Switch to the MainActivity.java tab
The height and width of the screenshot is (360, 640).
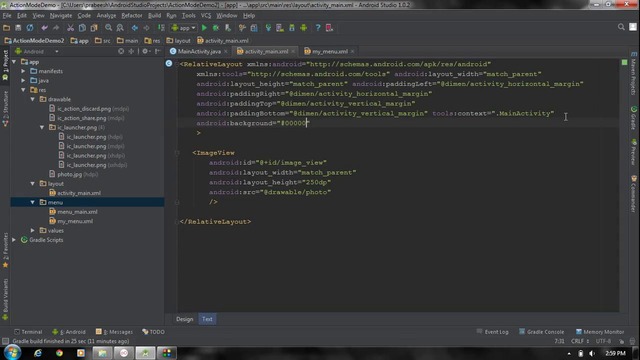199,51
